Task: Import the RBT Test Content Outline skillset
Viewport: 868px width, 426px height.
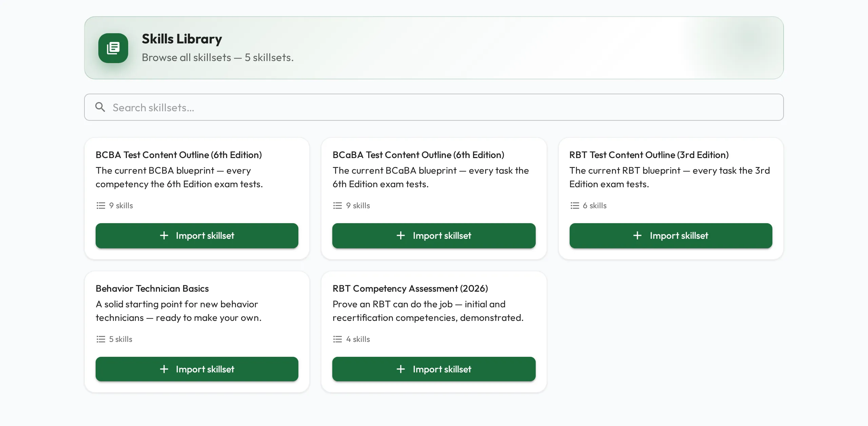Action: point(671,235)
